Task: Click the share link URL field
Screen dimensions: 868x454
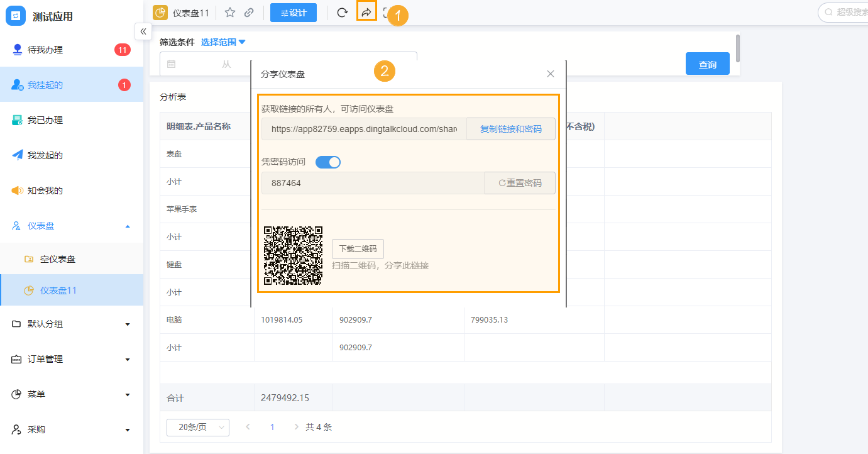Action: [364, 129]
